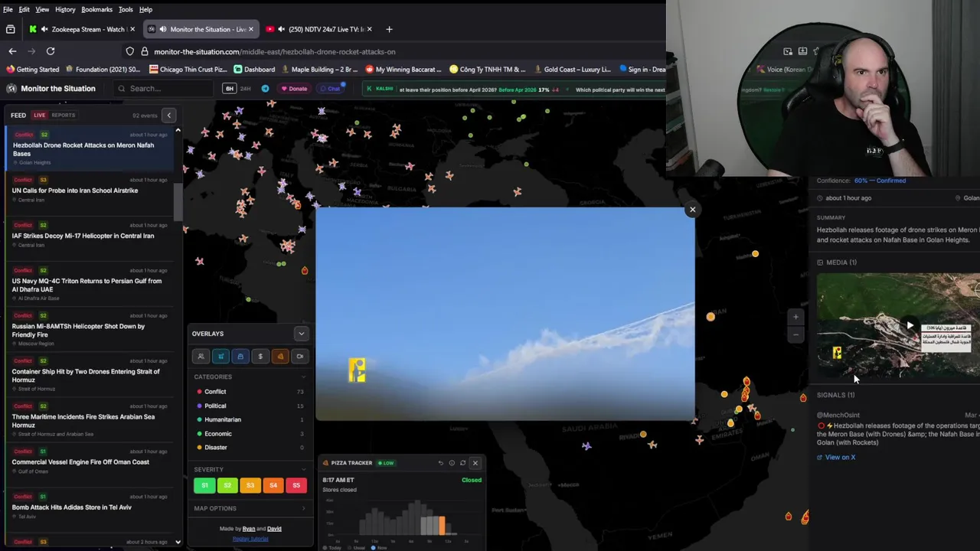Open the Edit menu

coord(24,9)
